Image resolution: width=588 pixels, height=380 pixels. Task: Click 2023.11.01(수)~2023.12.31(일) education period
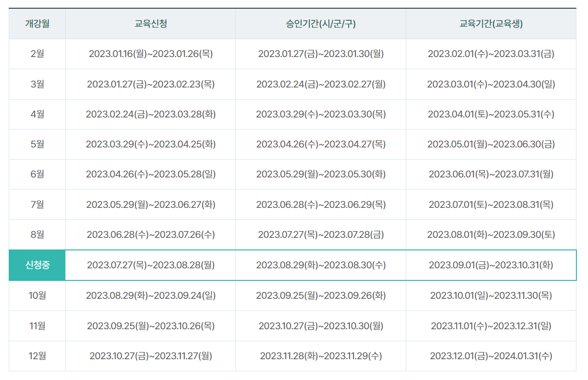491,325
